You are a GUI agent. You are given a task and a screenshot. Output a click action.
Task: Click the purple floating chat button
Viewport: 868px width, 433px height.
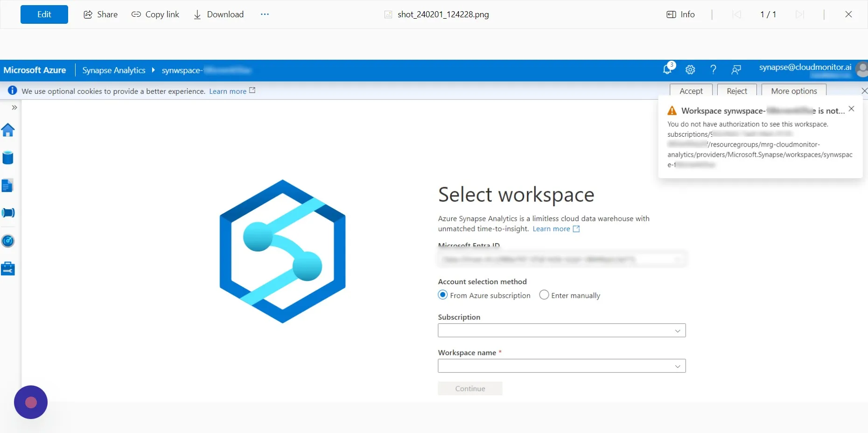[x=31, y=402]
